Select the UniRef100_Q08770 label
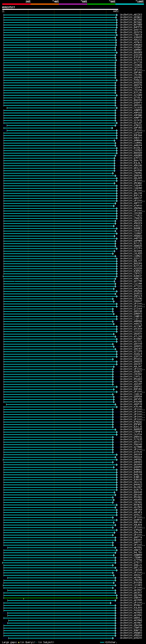Viewport: 146px width, 644px height. [131, 30]
